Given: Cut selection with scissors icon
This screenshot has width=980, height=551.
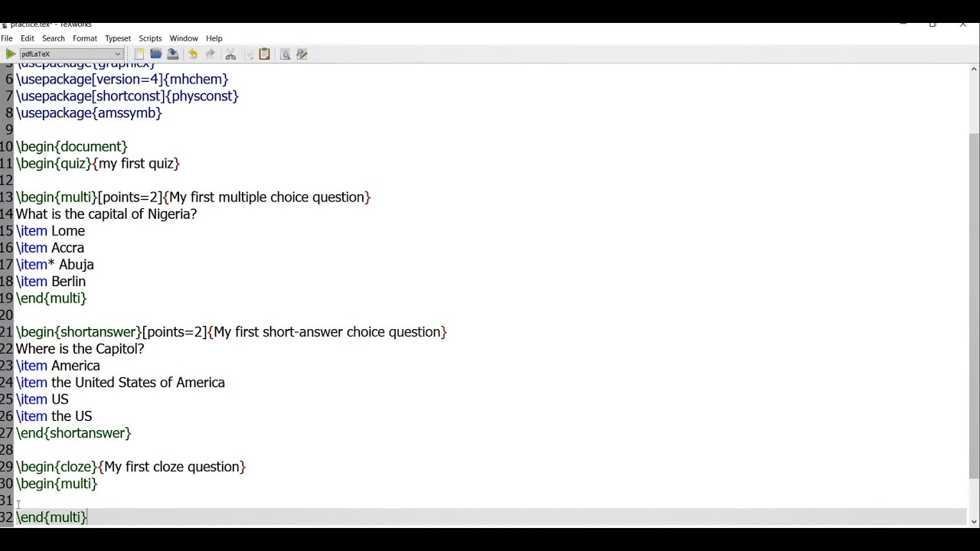Looking at the screenshot, I should point(230,54).
